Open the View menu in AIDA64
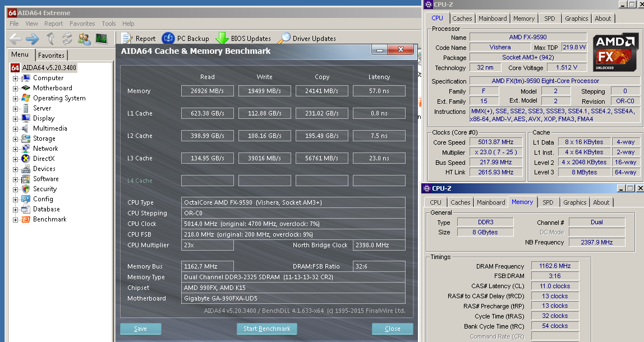 [31, 24]
